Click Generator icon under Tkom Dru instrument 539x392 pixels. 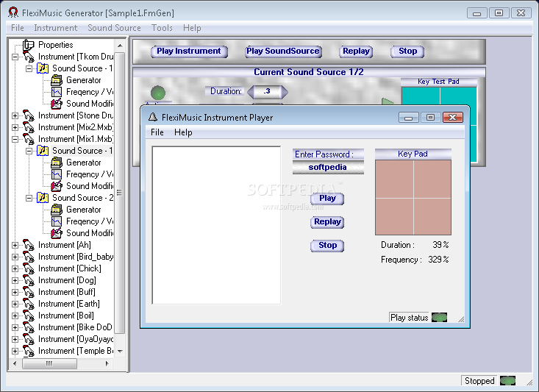pyautogui.click(x=57, y=80)
